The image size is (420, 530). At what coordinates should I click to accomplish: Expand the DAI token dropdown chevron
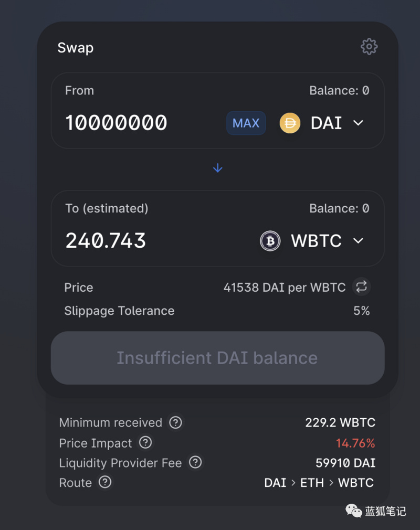(358, 123)
